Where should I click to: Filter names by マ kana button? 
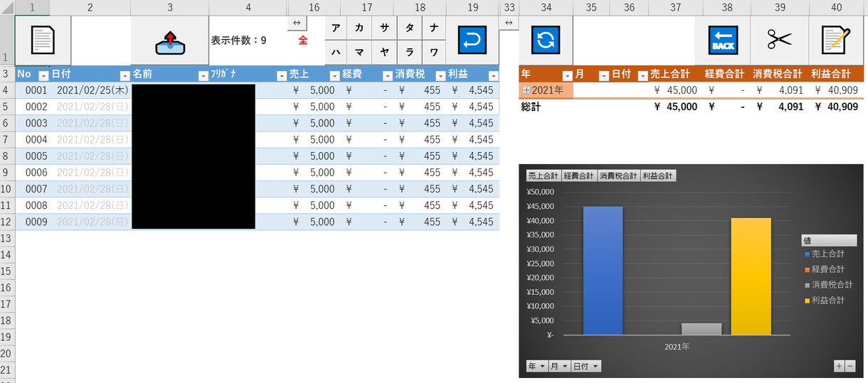click(359, 53)
